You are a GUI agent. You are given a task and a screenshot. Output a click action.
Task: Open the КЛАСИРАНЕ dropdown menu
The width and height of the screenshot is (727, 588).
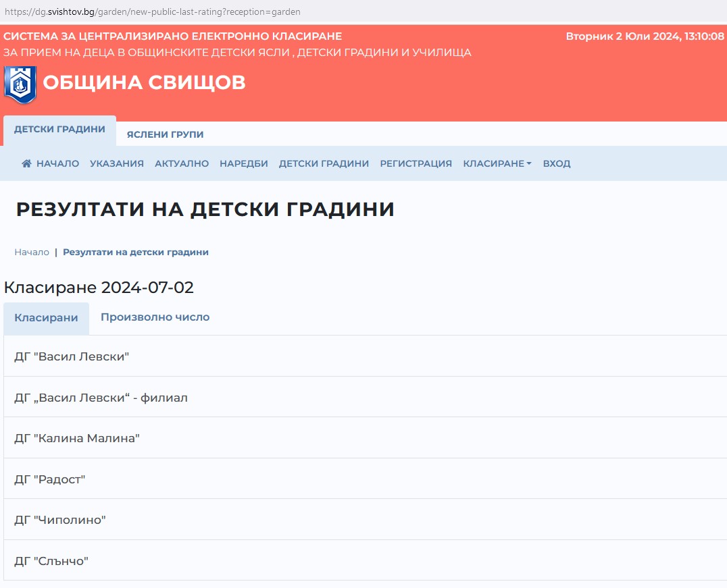pos(497,163)
